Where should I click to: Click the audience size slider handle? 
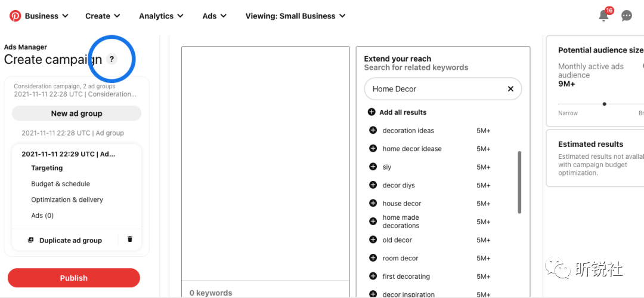point(604,104)
